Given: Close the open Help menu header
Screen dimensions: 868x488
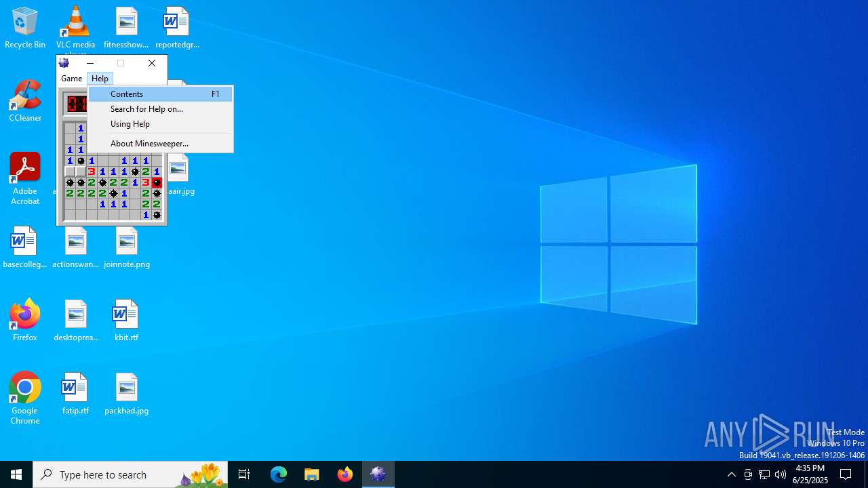Looking at the screenshot, I should pyautogui.click(x=100, y=79).
